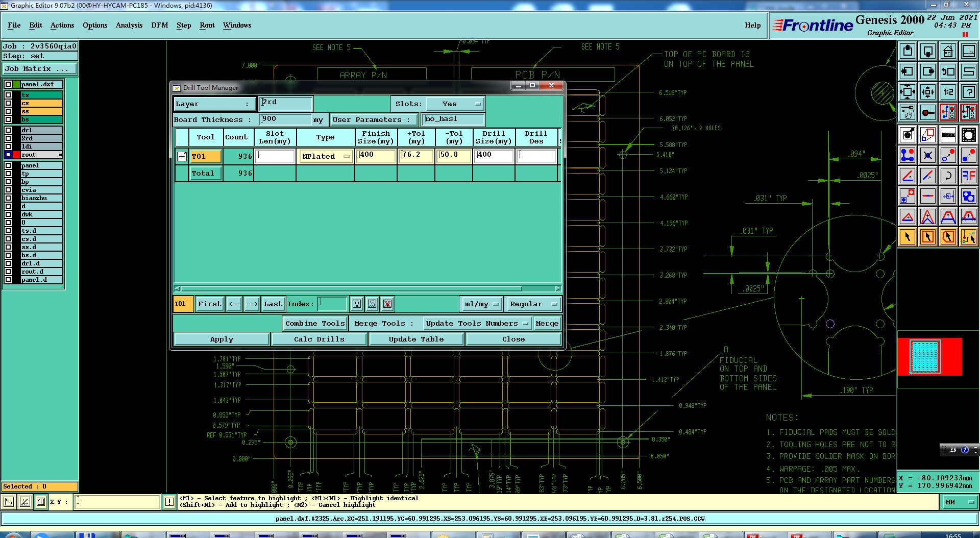
Task: Select the polygon area selection arrow tool
Action: (948, 237)
